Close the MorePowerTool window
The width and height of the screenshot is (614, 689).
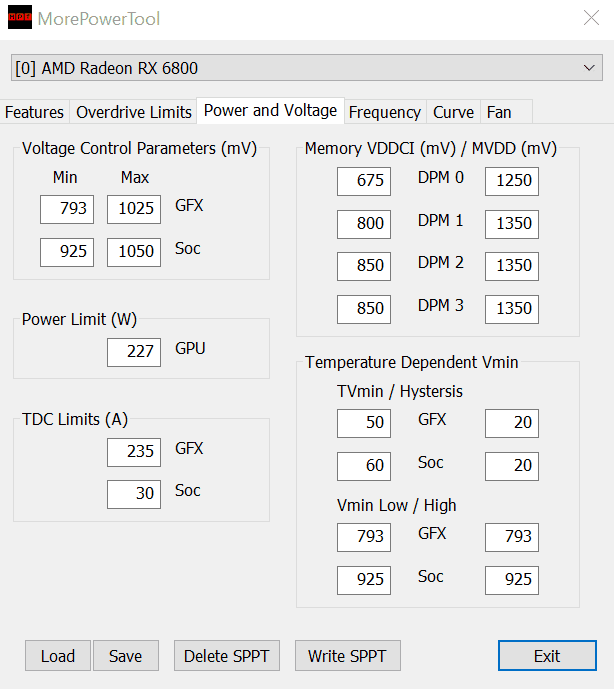[591, 18]
